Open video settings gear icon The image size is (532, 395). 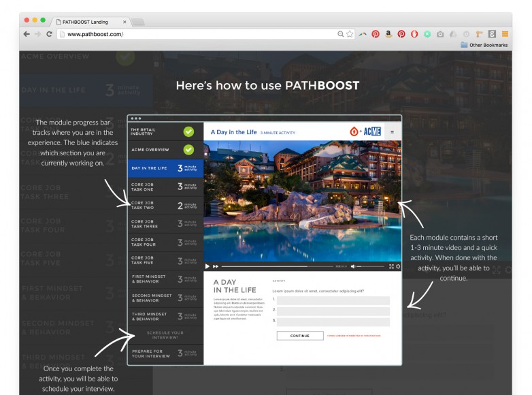398,266
